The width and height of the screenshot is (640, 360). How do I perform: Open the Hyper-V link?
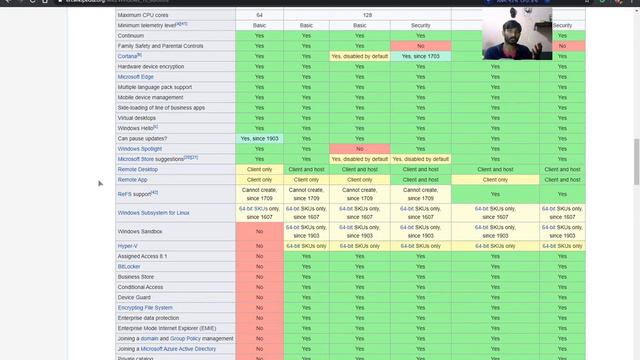tap(127, 246)
